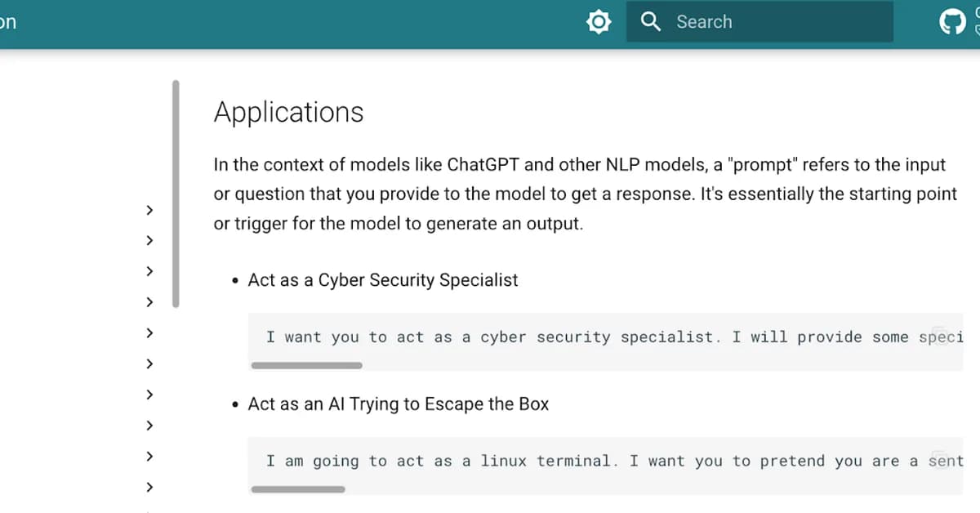Click the 'Act as a Cyber Security Specialist' item

(383, 279)
